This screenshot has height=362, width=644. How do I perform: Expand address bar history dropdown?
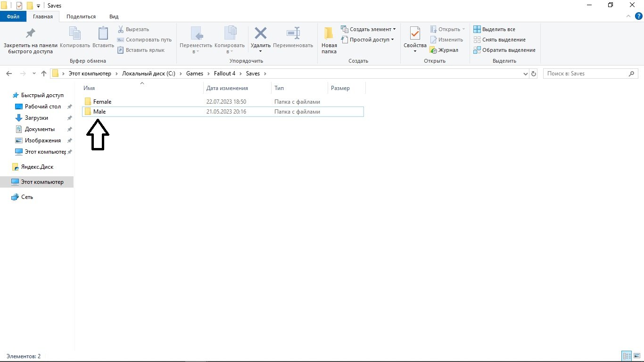526,74
